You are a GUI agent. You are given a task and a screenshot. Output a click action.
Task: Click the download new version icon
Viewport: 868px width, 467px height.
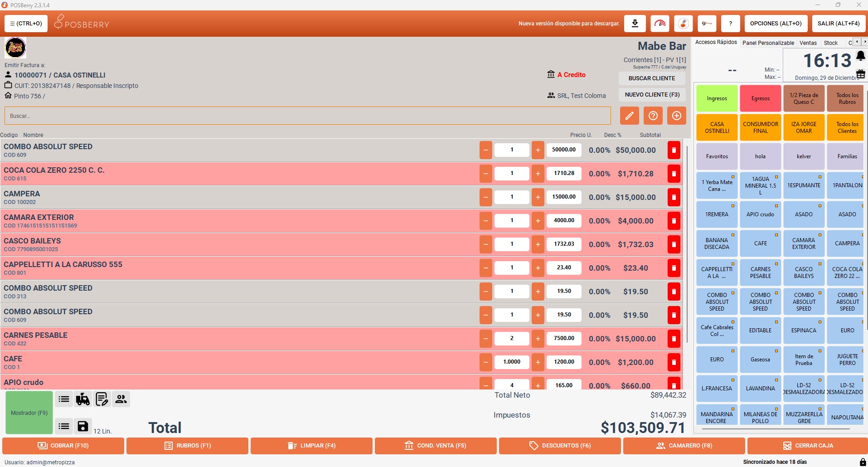click(x=635, y=24)
